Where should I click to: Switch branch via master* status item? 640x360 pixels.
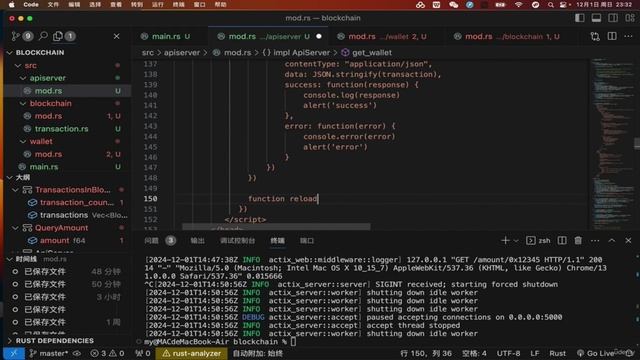(x=49, y=353)
